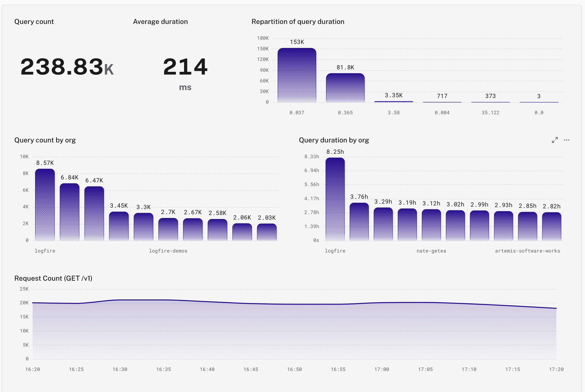Click the 3.02h duration bar
Screen dimensions: 585x392
click(455, 226)
